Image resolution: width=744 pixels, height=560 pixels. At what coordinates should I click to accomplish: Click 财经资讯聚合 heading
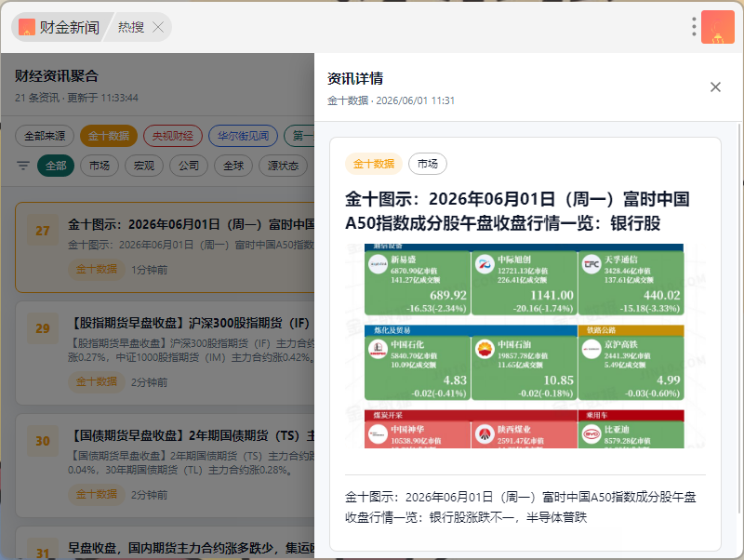[57, 76]
